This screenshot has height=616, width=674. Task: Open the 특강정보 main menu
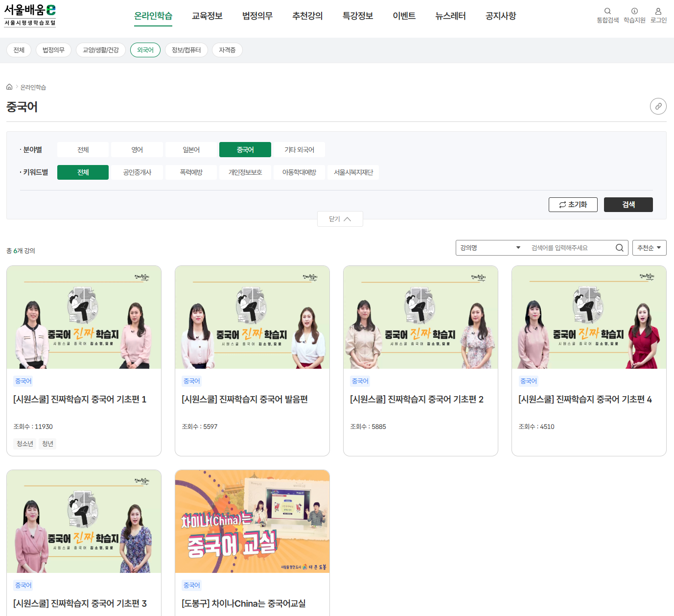pyautogui.click(x=358, y=16)
